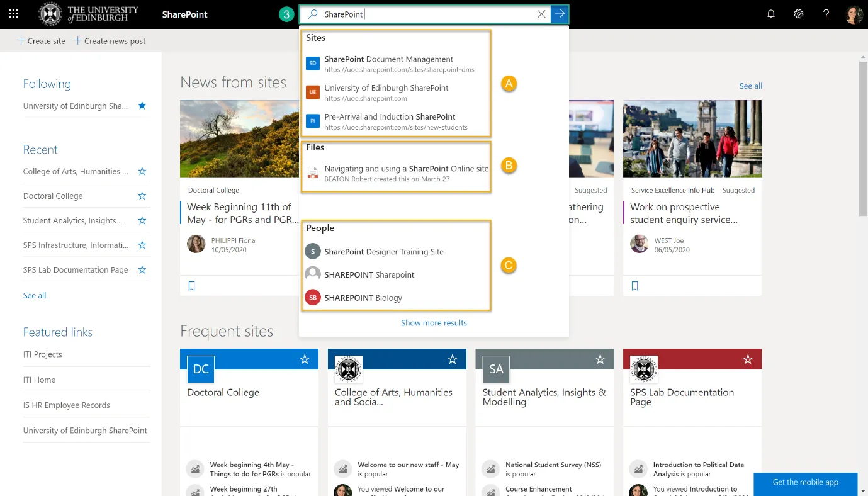Open ITI Projects under Featured links

pos(42,354)
